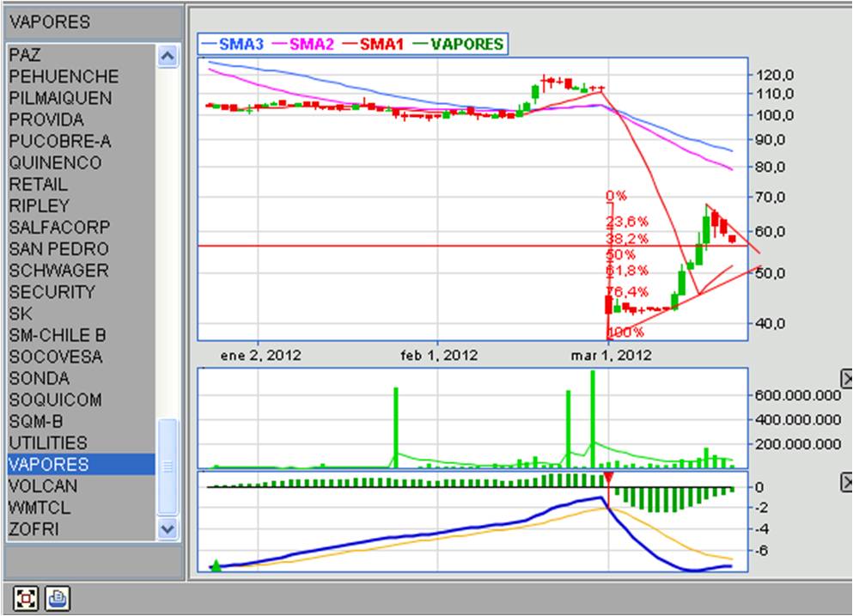This screenshot has width=853, height=616.
Task: Click the zoom-to-fit icon in bottom toolbar
Action: pyautogui.click(x=26, y=599)
